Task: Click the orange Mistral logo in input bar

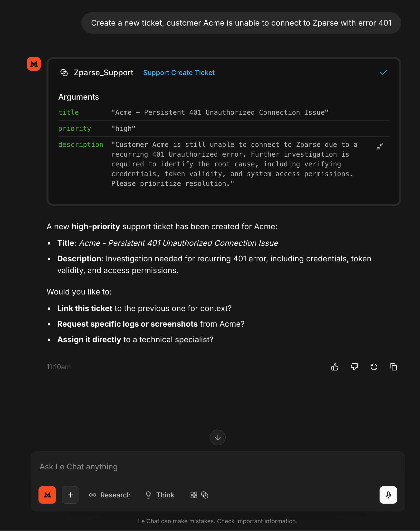Action: tap(47, 495)
